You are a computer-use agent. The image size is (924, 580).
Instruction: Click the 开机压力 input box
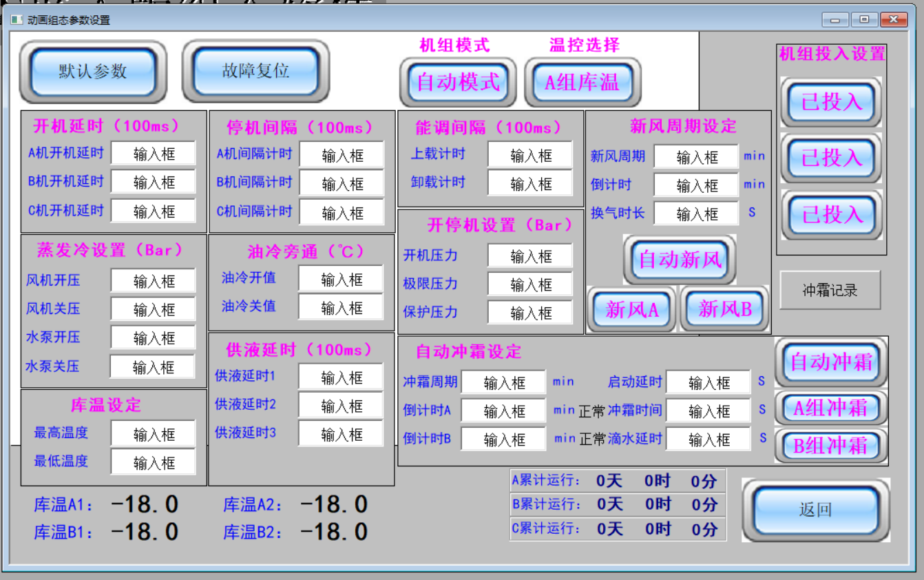point(530,256)
